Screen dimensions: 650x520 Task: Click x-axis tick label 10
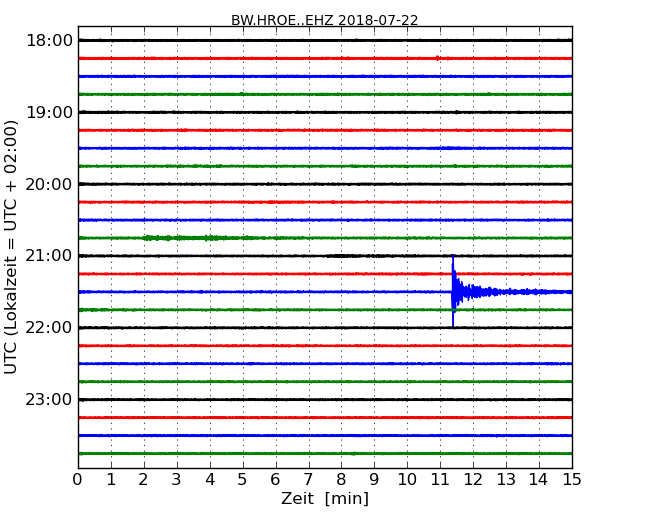click(407, 479)
